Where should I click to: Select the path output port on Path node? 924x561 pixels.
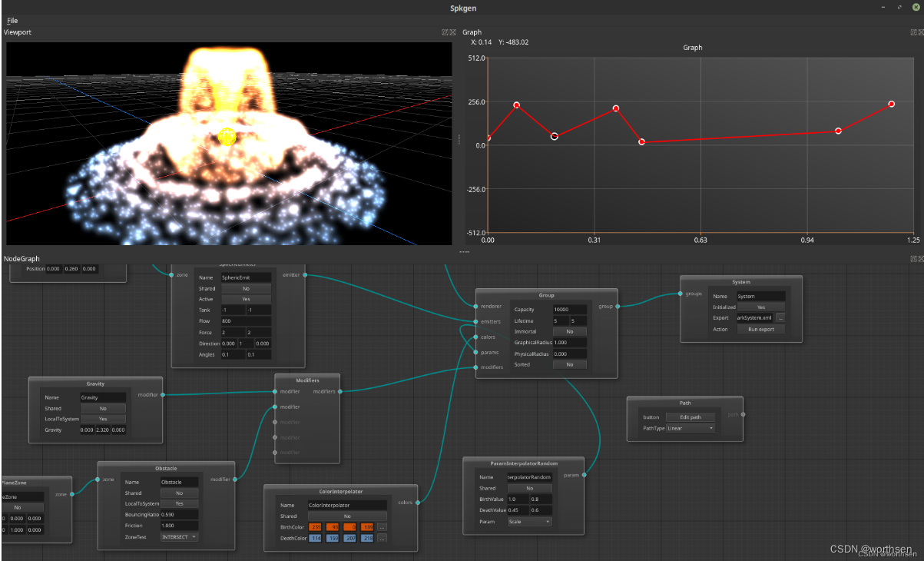(743, 414)
